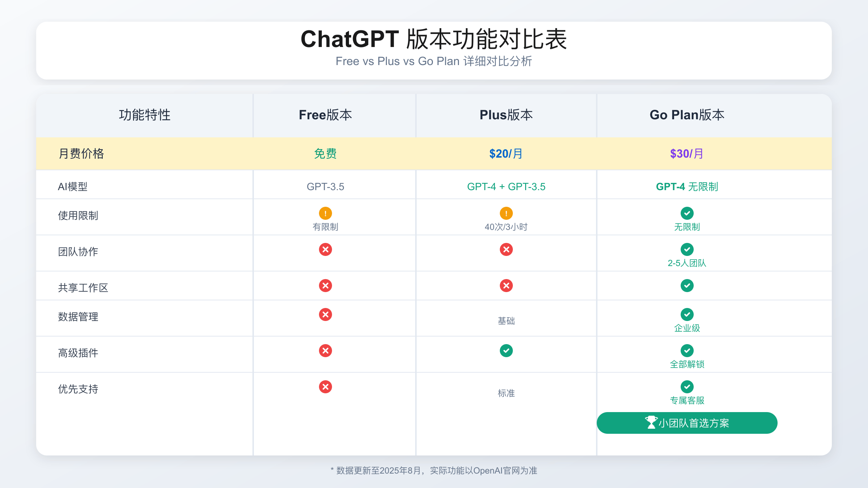Click the $30/月 price cell

687,154
